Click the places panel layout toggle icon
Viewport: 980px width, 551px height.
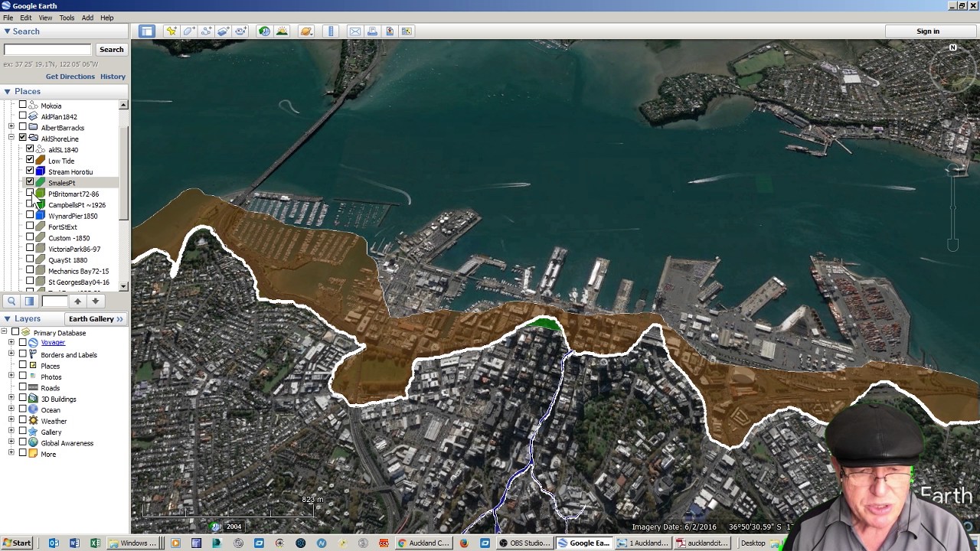29,301
